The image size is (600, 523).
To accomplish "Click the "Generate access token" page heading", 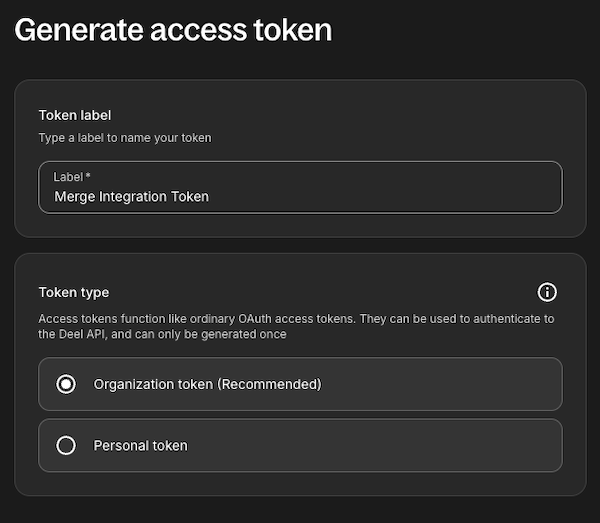I will 172,30.
